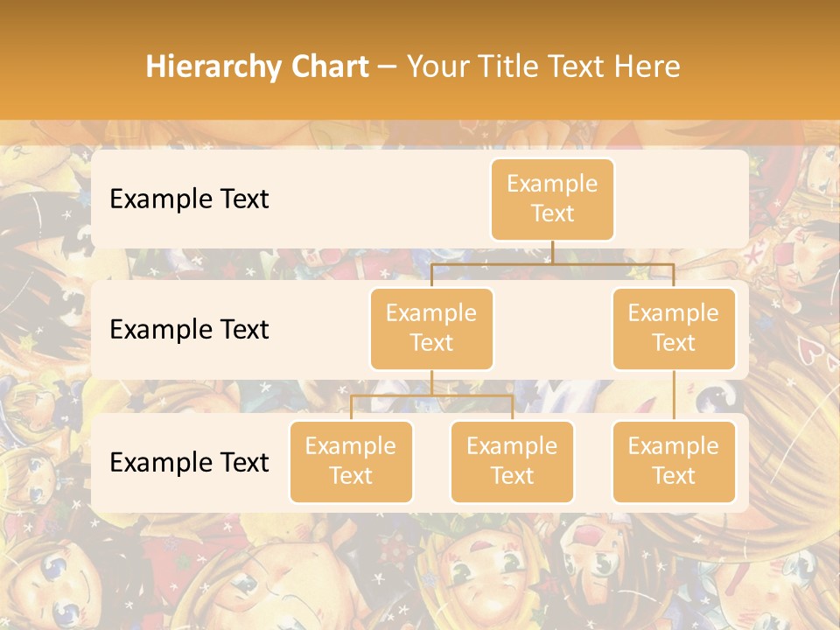Image resolution: width=840 pixels, height=630 pixels.
Task: Click the first row's "Example Text" label
Action: 189,199
